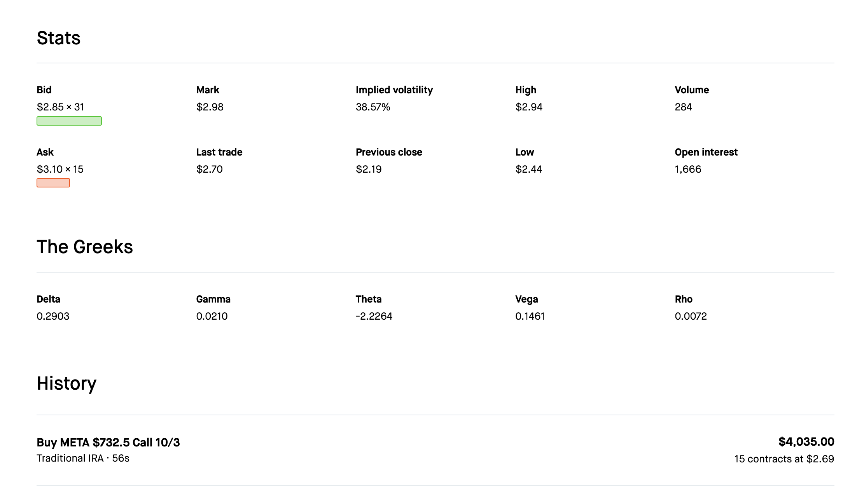Click the Mark price $2.98
This screenshot has width=843, height=504.
point(210,107)
